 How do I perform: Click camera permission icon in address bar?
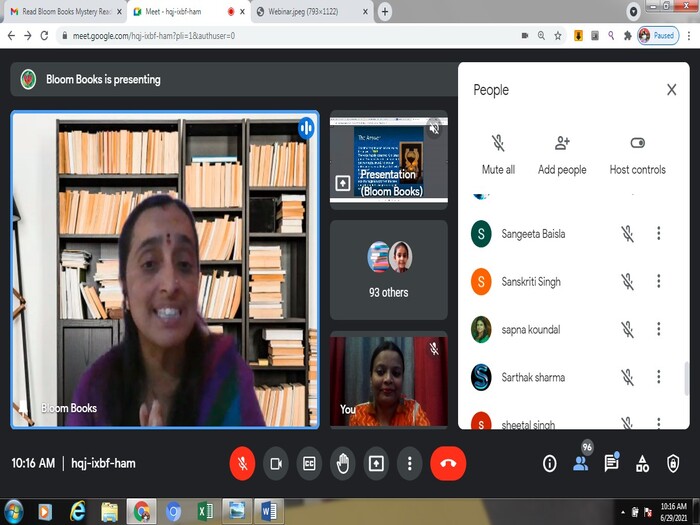point(525,36)
